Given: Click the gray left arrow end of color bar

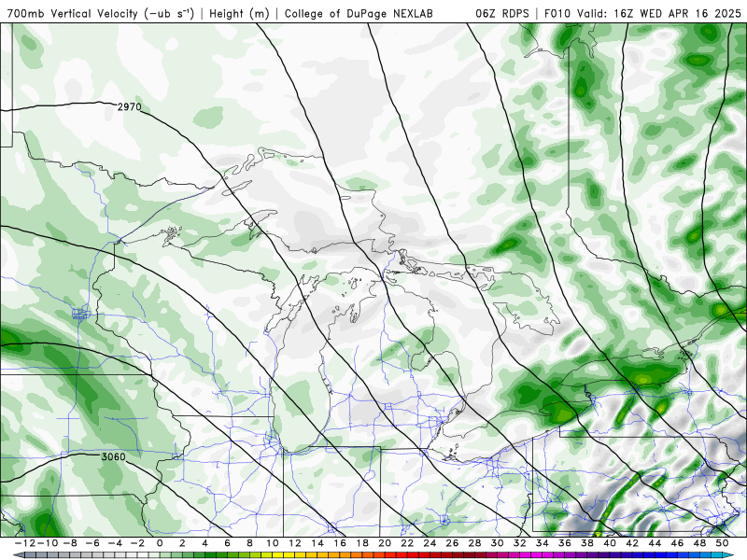Looking at the screenshot, I should (18, 555).
